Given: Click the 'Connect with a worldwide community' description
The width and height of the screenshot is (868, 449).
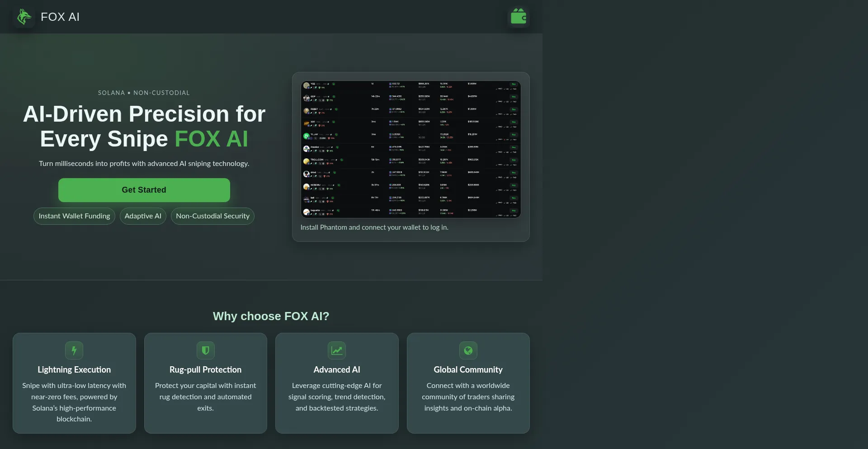Looking at the screenshot, I should pyautogui.click(x=468, y=397).
